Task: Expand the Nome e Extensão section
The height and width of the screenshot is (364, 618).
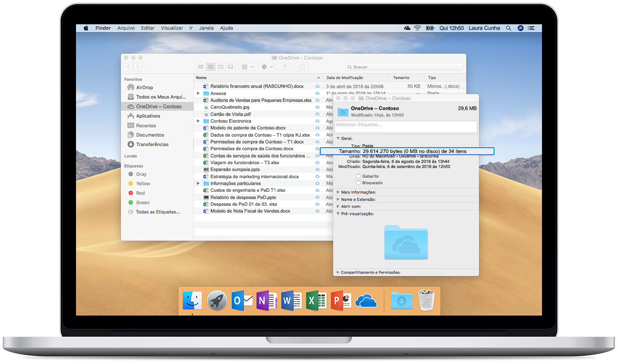Action: click(x=338, y=199)
